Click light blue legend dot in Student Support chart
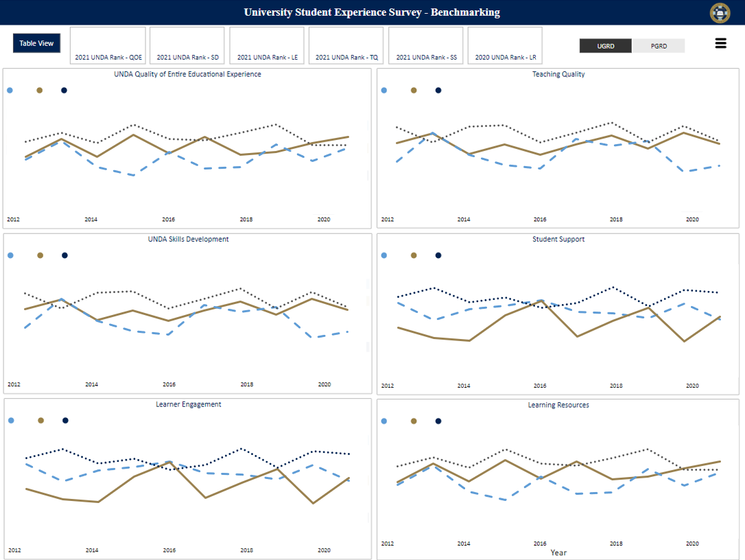This screenshot has height=560, width=745. point(384,255)
